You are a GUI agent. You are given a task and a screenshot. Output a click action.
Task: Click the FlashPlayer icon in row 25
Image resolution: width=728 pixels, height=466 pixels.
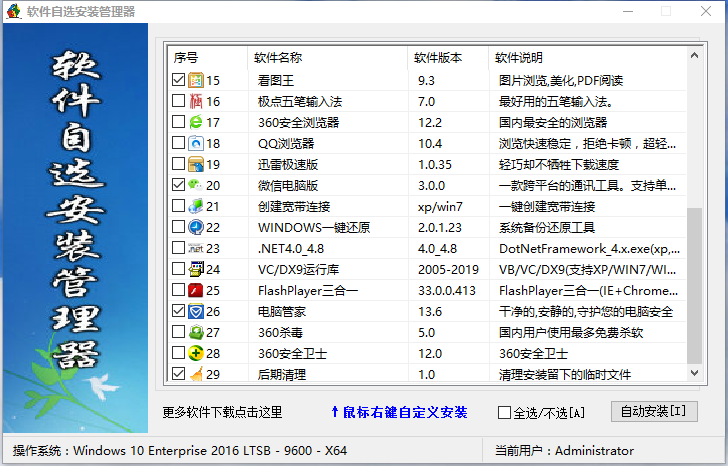point(196,290)
